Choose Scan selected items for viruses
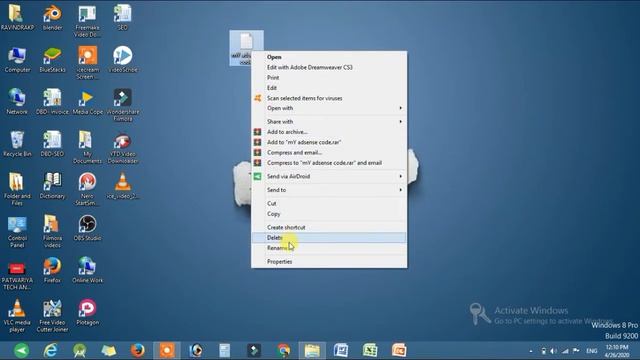Viewport: 640px width, 360px height. tap(329, 98)
